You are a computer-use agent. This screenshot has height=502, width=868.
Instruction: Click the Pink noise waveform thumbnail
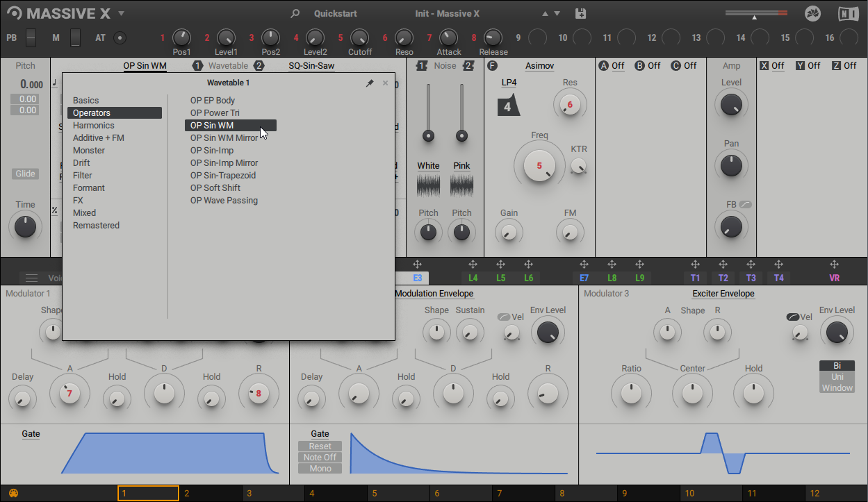coord(461,185)
